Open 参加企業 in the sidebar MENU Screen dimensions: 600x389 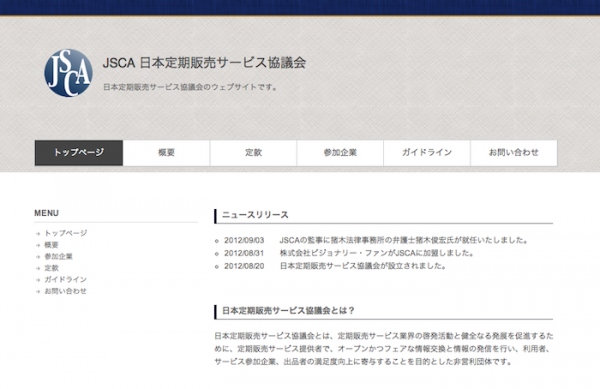click(x=59, y=256)
